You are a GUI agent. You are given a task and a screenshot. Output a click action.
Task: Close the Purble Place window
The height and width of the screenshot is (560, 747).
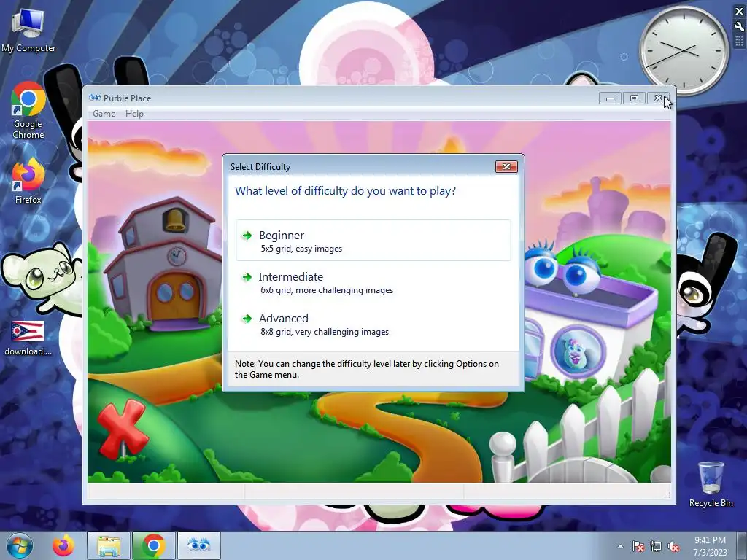(658, 98)
